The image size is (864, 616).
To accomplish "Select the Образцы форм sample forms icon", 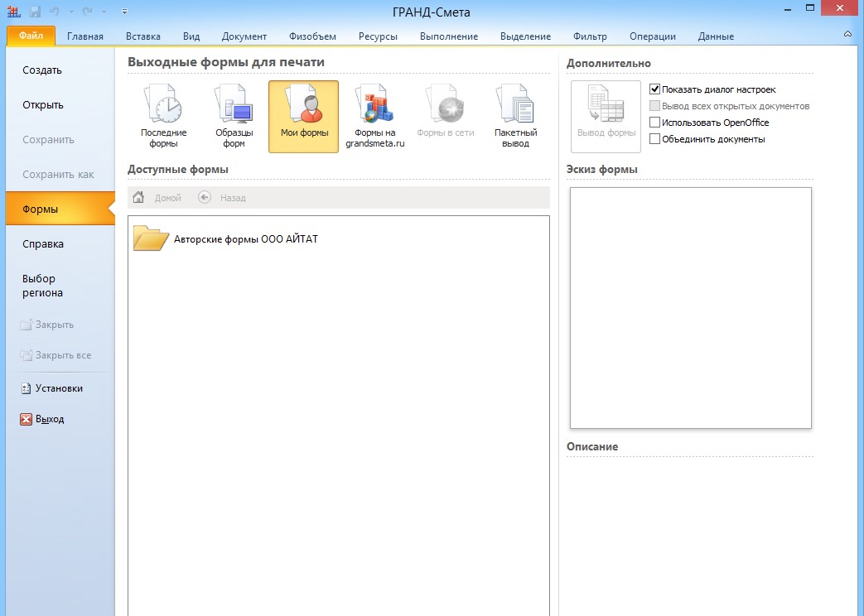I will [x=234, y=116].
